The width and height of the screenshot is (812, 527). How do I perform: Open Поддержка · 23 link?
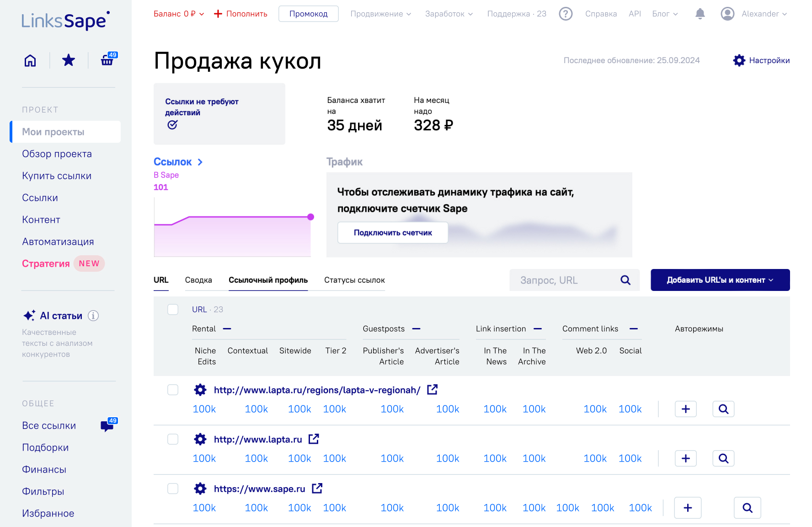click(x=517, y=14)
